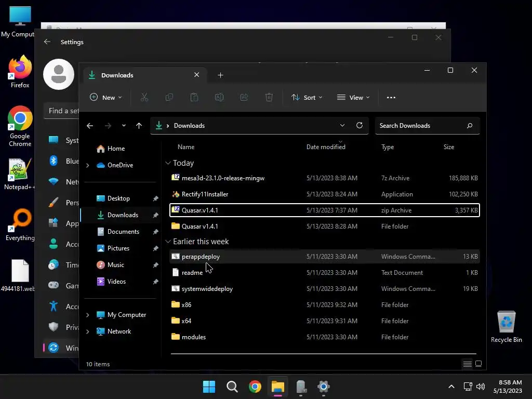Click back arrow in Settings window
This screenshot has height=399, width=532.
tap(47, 42)
